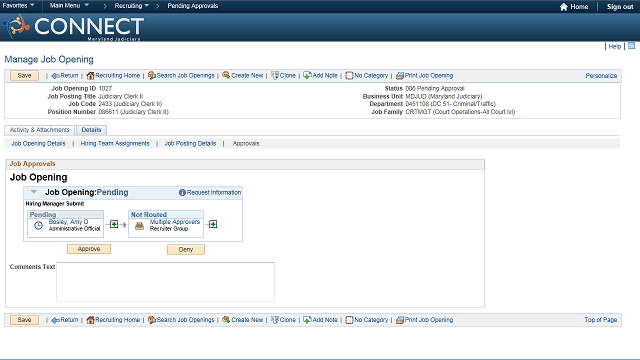Open Job Posting Details subtab

(x=190, y=144)
